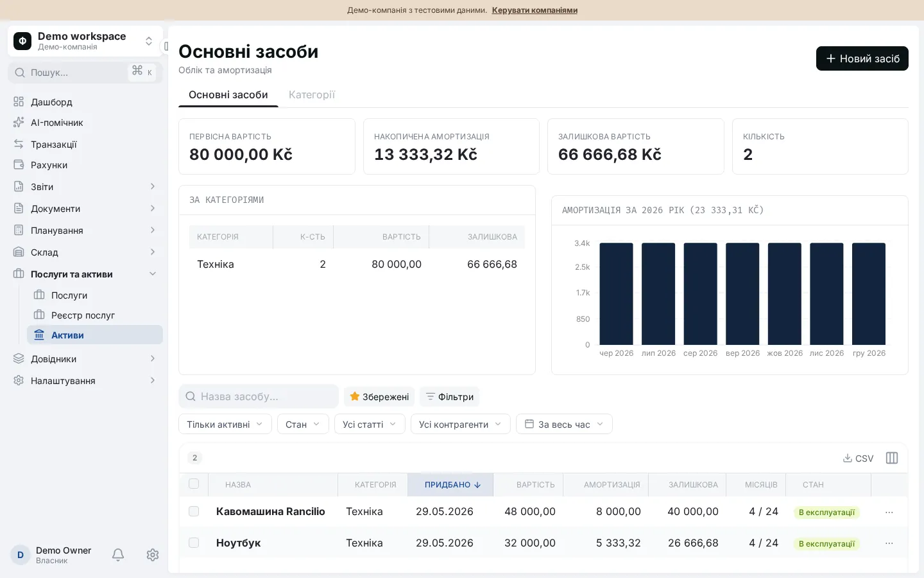Click the Активи bank icon

pyautogui.click(x=39, y=335)
